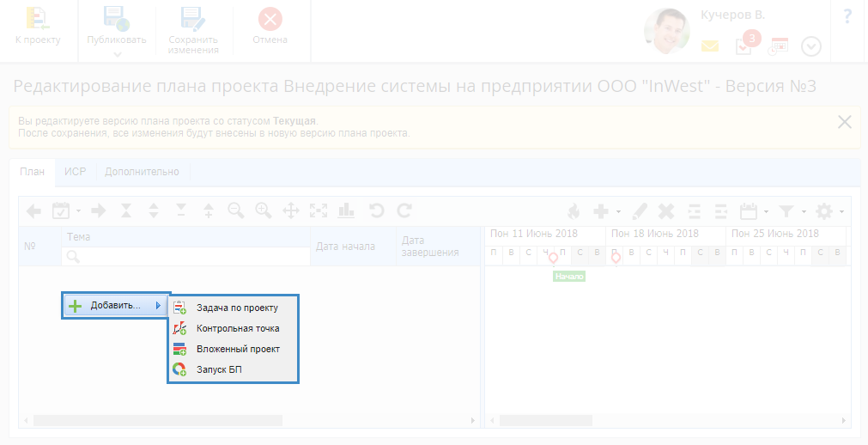
Task: Click the zoom in magnifier icon
Action: pyautogui.click(x=263, y=210)
